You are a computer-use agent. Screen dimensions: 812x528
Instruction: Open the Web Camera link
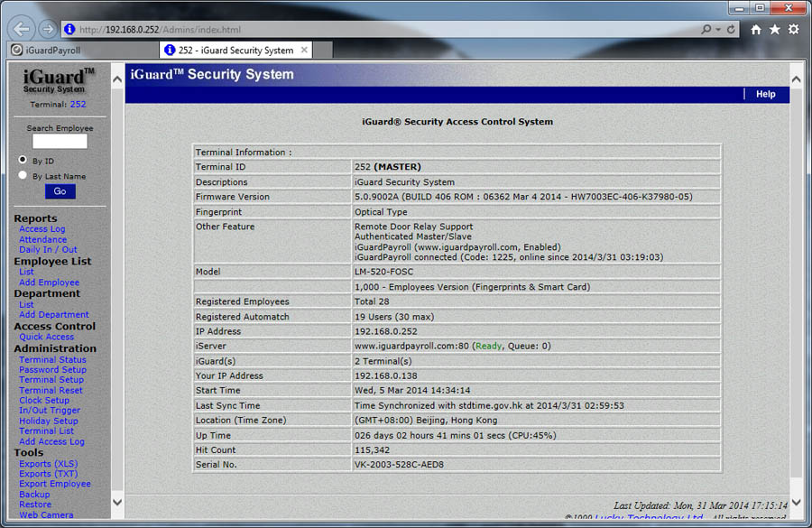click(x=46, y=515)
